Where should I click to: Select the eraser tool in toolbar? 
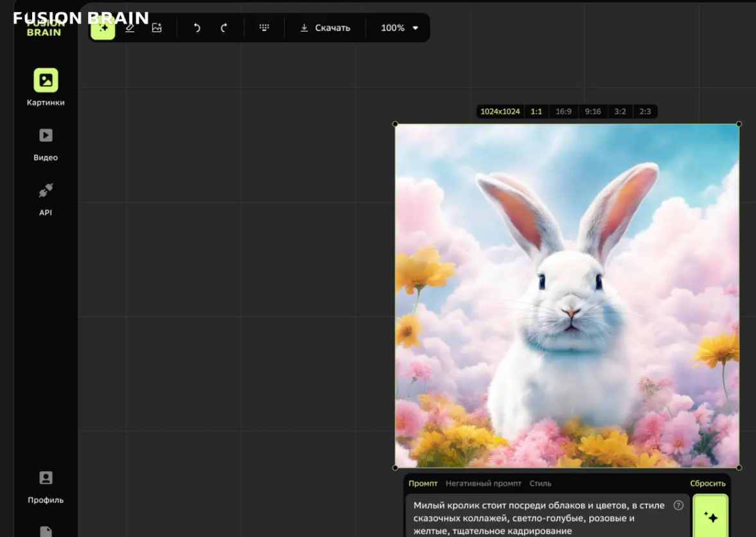(130, 28)
